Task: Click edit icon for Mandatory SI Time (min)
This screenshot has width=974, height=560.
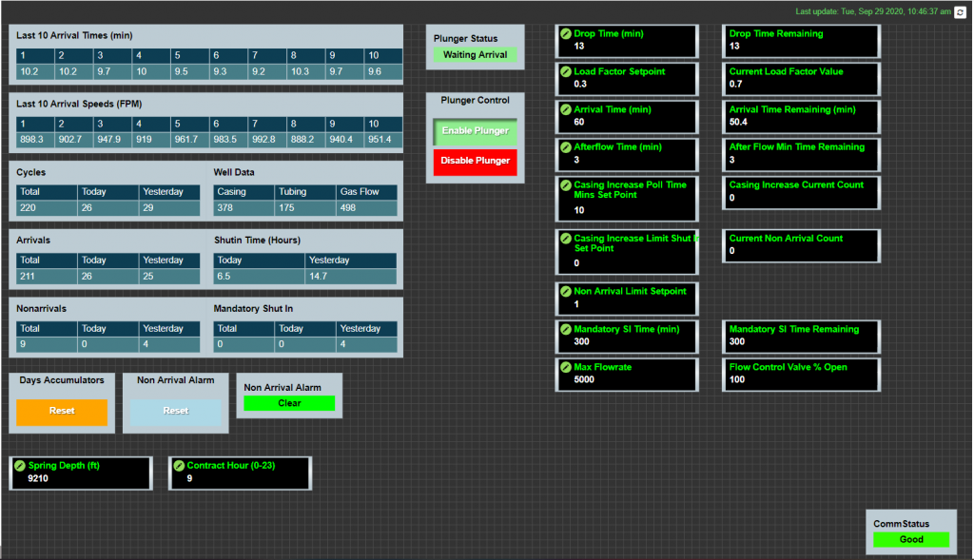Action: pos(566,330)
